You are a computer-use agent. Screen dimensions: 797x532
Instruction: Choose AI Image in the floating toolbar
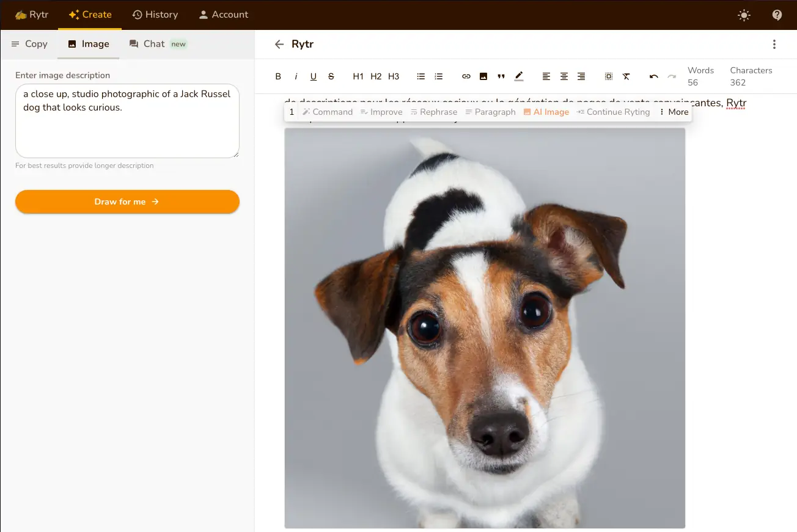546,112
